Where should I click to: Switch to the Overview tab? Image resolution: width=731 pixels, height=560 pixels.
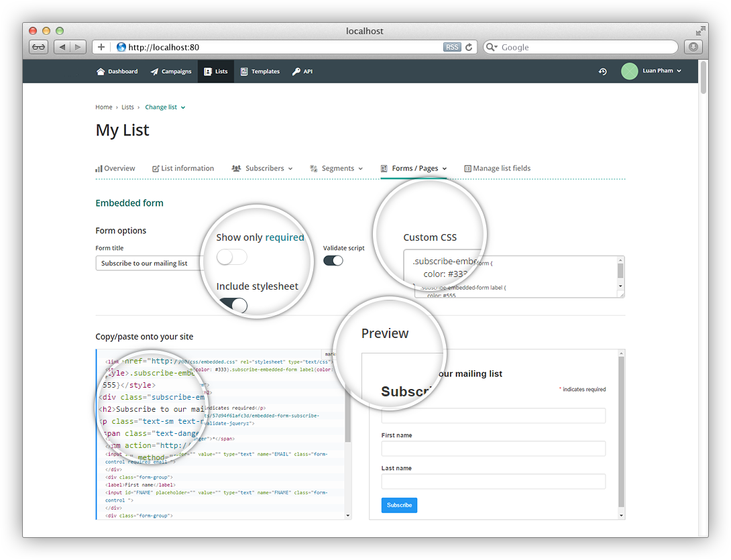115,168
